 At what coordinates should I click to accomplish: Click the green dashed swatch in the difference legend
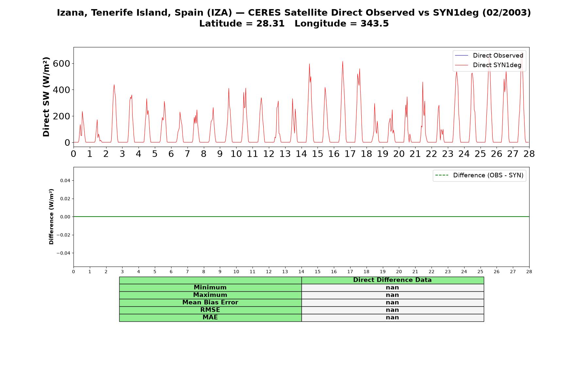pyautogui.click(x=442, y=175)
